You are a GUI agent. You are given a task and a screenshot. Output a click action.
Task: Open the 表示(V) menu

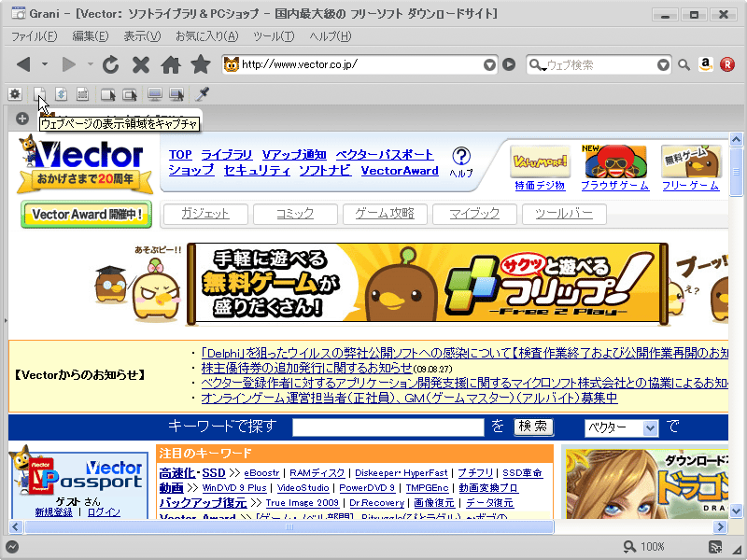click(142, 36)
